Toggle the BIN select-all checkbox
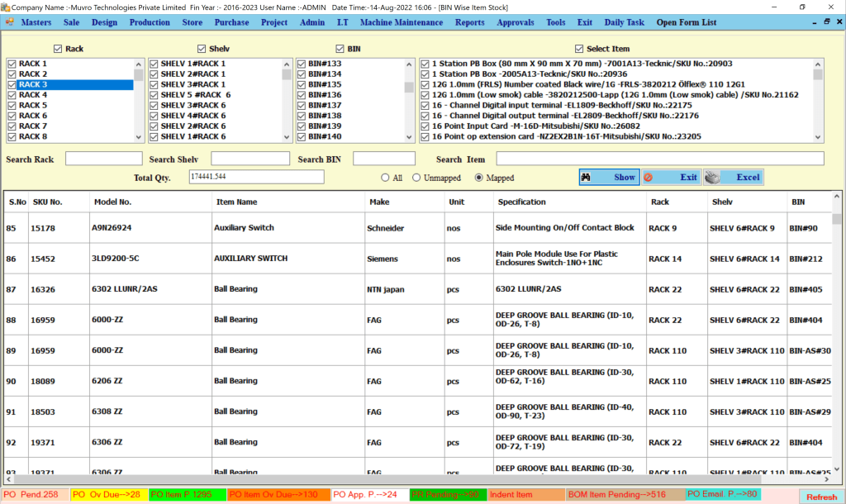The image size is (846, 504). [340, 49]
